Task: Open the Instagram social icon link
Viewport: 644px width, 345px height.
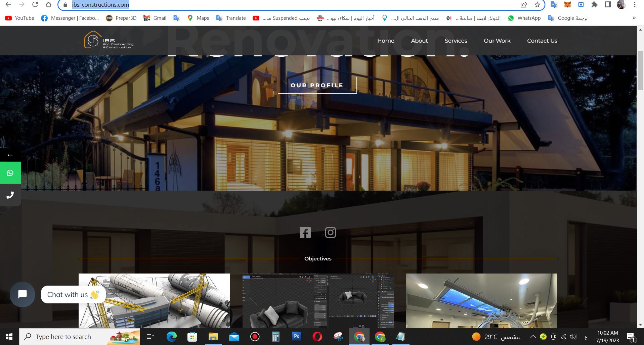Action: pyautogui.click(x=330, y=233)
